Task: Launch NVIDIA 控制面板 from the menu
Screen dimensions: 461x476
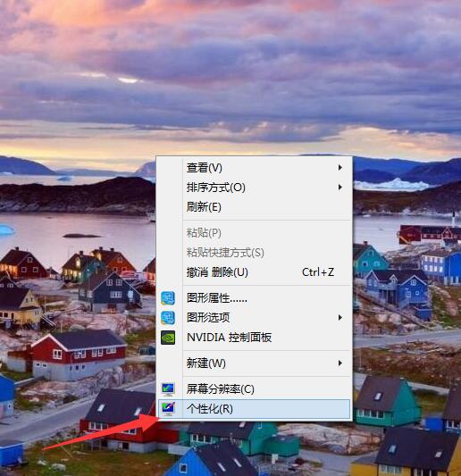Action: pyautogui.click(x=254, y=338)
